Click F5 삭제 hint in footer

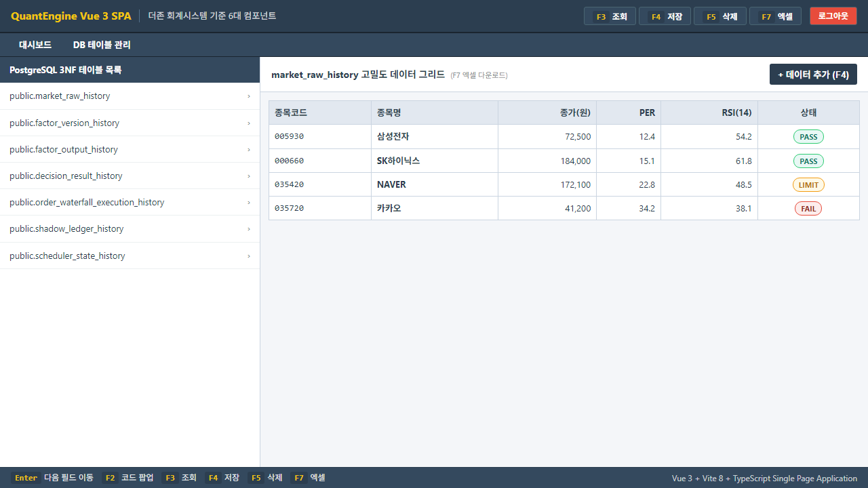(265, 478)
